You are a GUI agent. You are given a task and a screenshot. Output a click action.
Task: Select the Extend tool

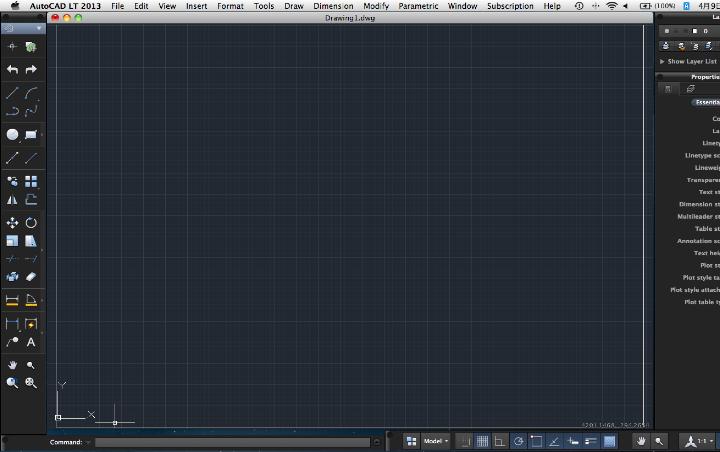pyautogui.click(x=31, y=259)
